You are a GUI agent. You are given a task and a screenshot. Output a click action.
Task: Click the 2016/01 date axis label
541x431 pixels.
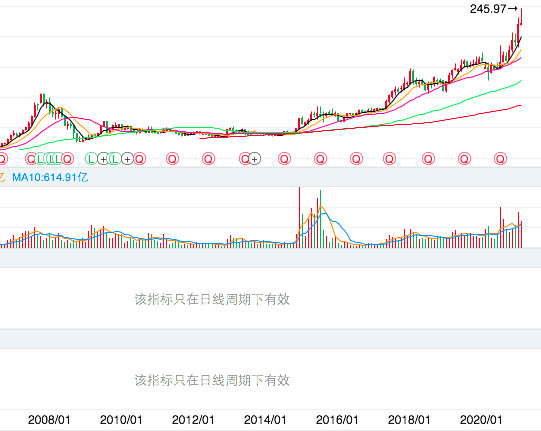pyautogui.click(x=337, y=420)
